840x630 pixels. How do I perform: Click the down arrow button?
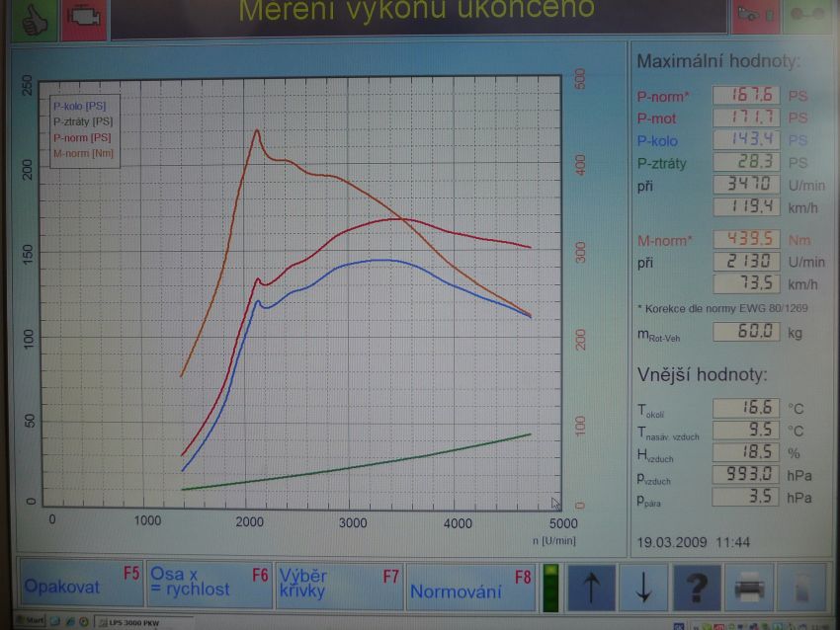click(643, 588)
